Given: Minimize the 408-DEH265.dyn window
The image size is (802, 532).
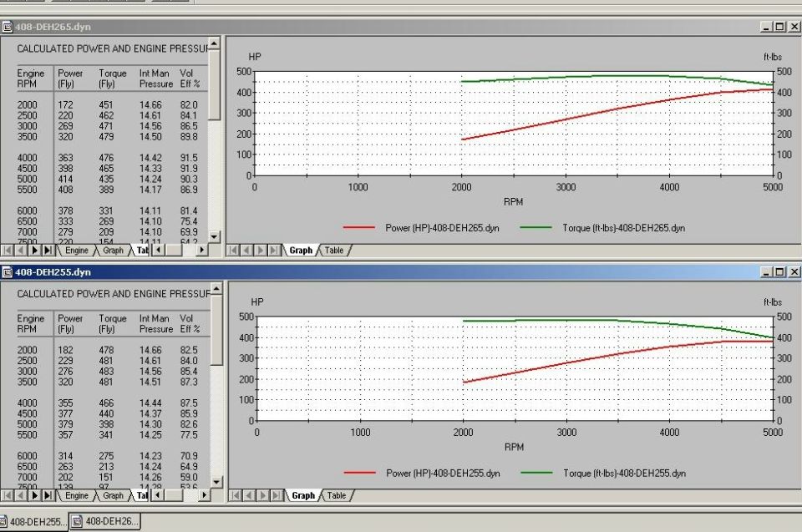Looking at the screenshot, I should pos(766,27).
